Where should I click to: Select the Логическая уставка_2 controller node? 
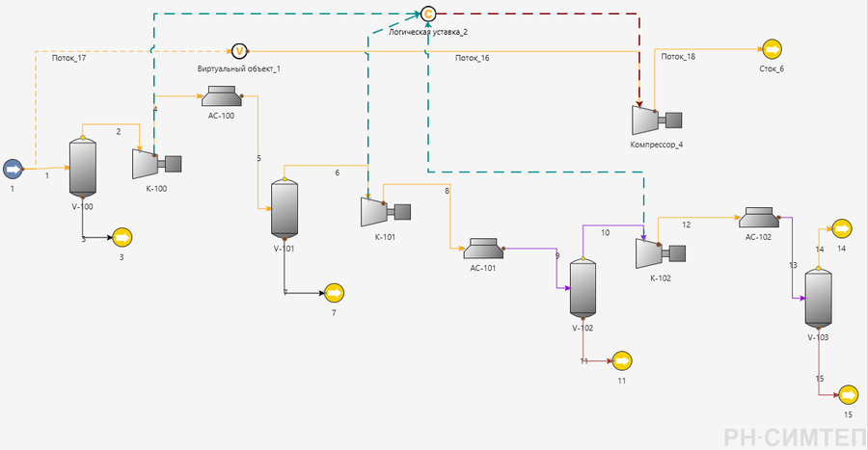428,13
